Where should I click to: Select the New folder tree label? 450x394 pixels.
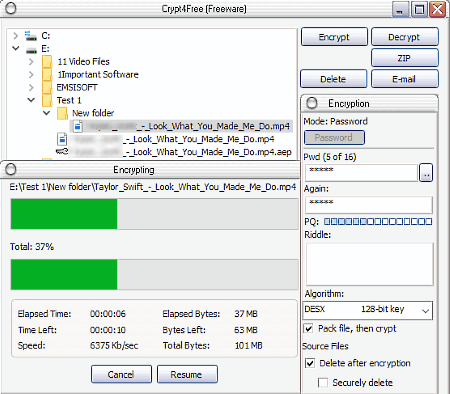coord(93,113)
